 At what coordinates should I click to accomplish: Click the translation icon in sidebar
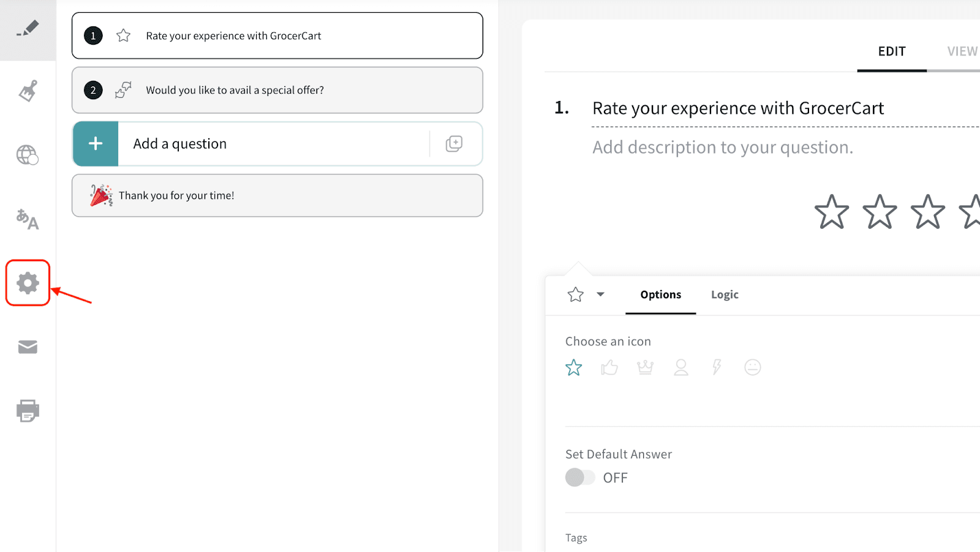tap(28, 218)
